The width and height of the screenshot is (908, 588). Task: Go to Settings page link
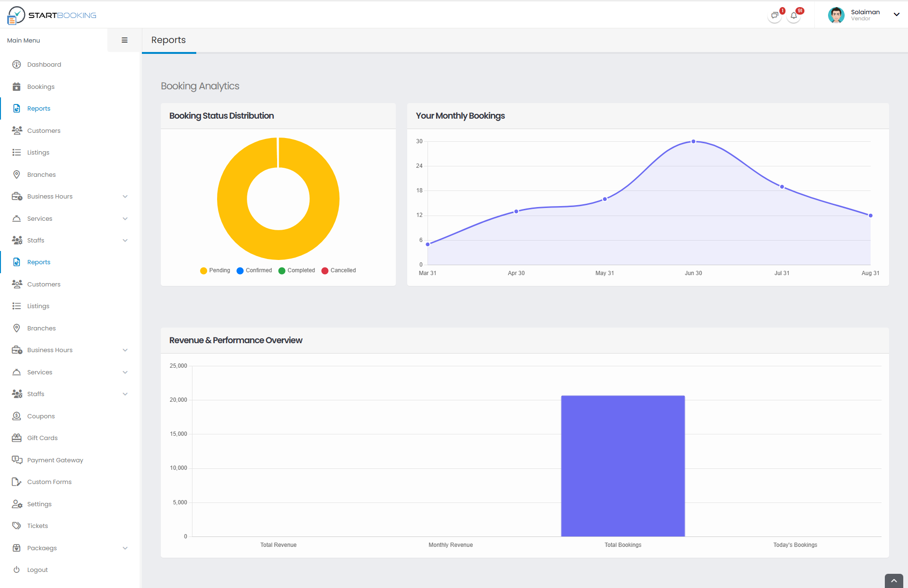point(39,504)
